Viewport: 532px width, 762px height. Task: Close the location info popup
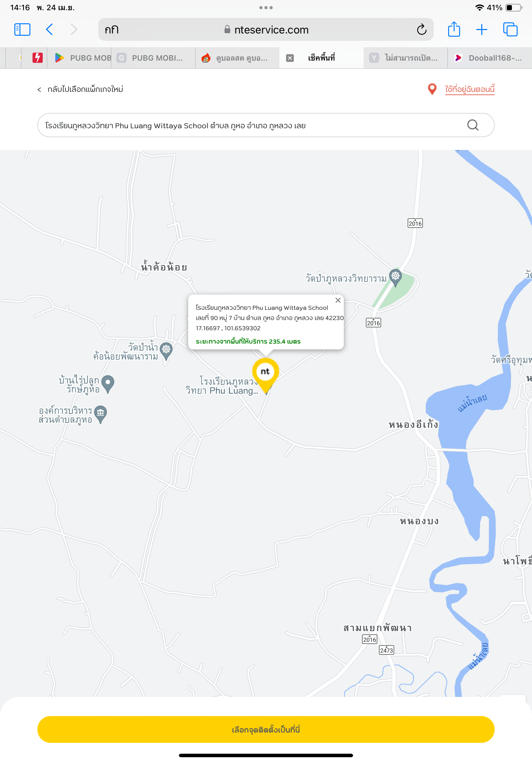coord(338,300)
